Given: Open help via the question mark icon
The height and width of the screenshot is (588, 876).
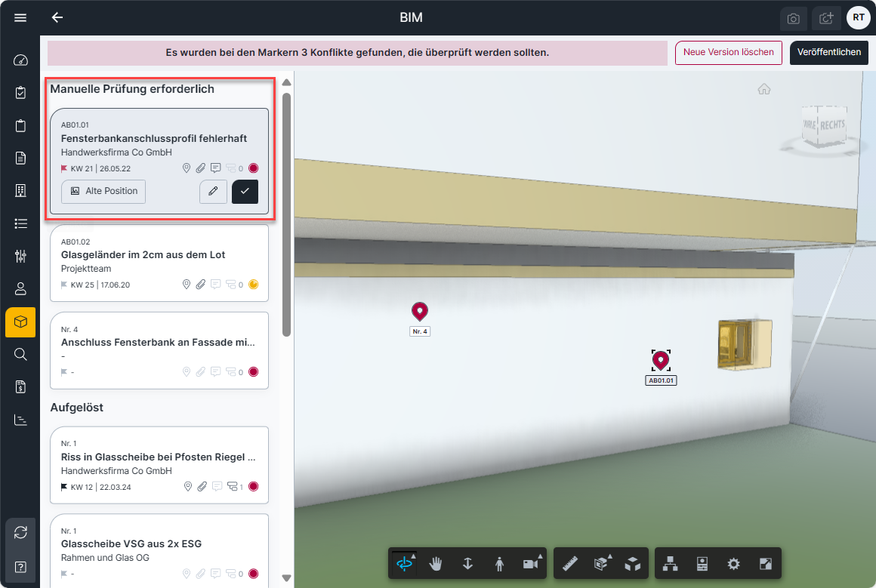Looking at the screenshot, I should click(20, 568).
